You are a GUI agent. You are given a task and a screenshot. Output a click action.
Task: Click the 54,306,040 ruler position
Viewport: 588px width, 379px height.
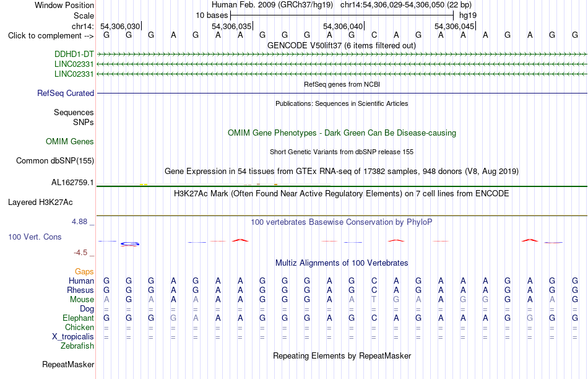[343, 26]
